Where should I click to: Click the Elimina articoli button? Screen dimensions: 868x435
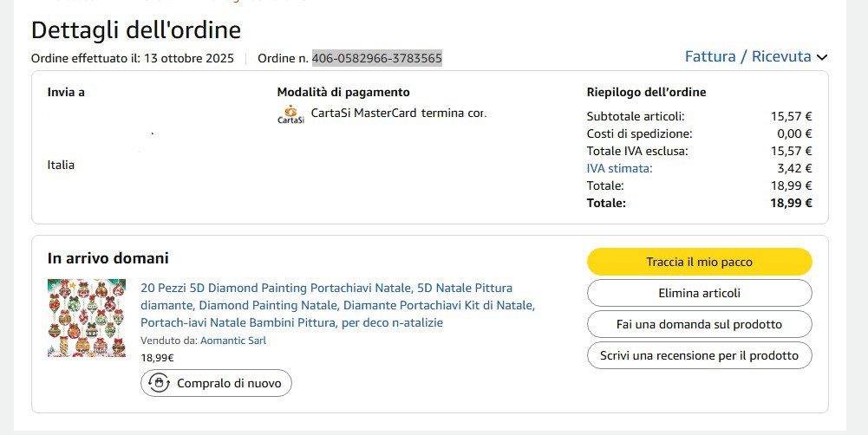(x=699, y=293)
